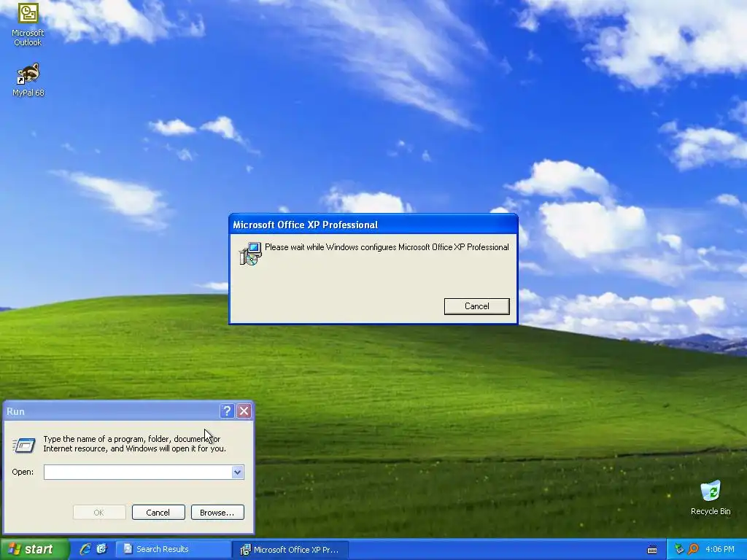Viewport: 747px width, 560px height.
Task: Click the Run dialog program icon
Action: point(24,445)
